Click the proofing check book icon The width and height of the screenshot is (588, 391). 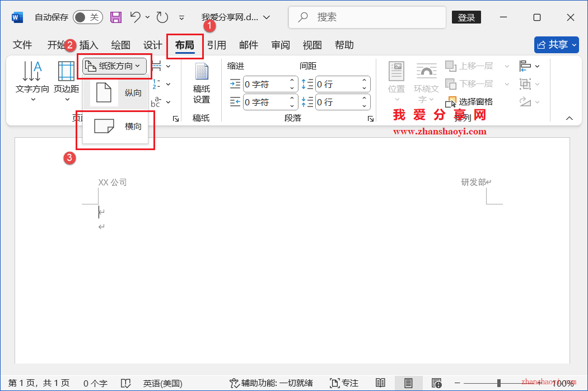click(125, 383)
